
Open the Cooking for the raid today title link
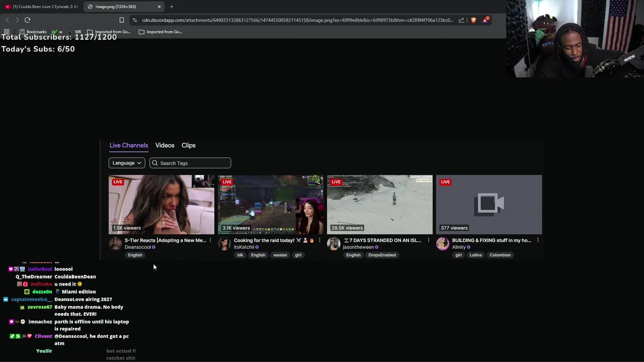click(x=274, y=240)
